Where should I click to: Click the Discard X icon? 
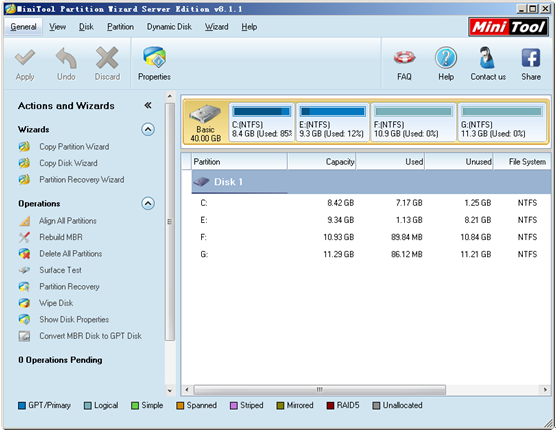(x=107, y=58)
